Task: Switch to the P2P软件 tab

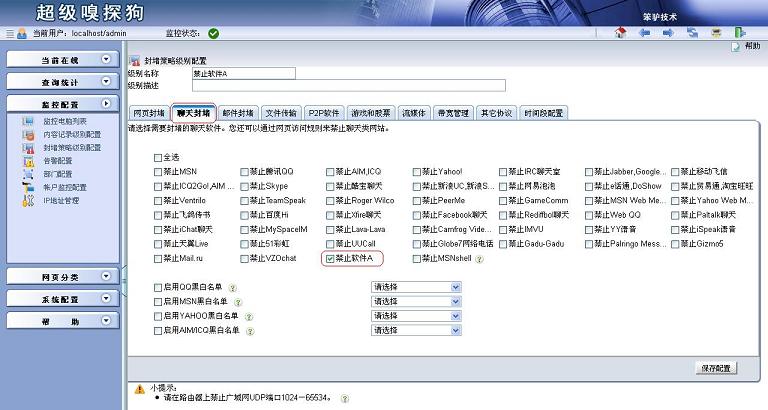Action: click(x=324, y=113)
